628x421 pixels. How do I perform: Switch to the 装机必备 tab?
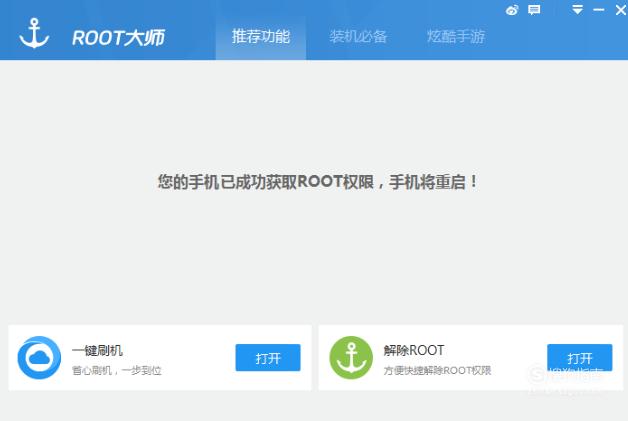[x=358, y=37]
